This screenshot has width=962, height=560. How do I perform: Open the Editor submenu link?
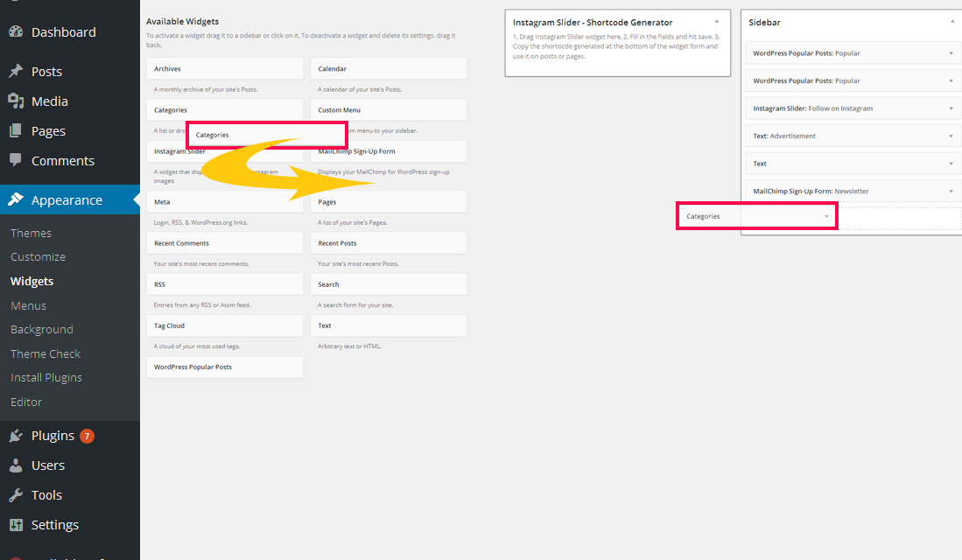point(26,402)
